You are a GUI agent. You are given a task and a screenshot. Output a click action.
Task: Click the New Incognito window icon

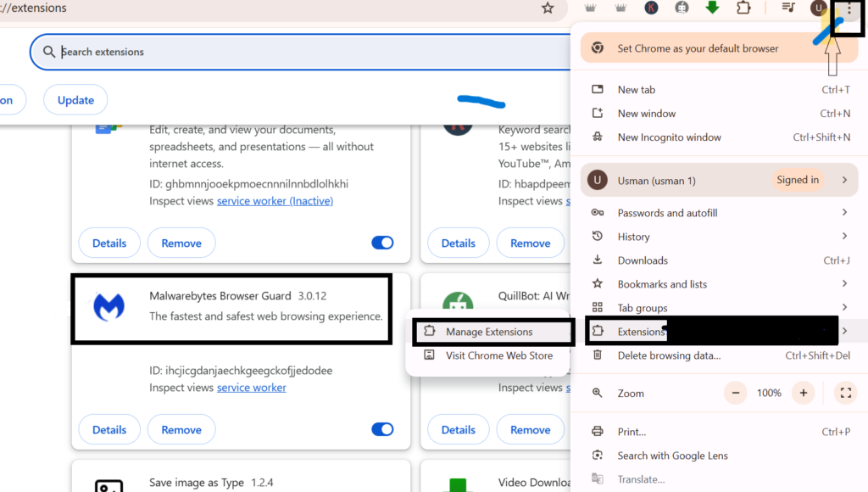click(x=598, y=137)
